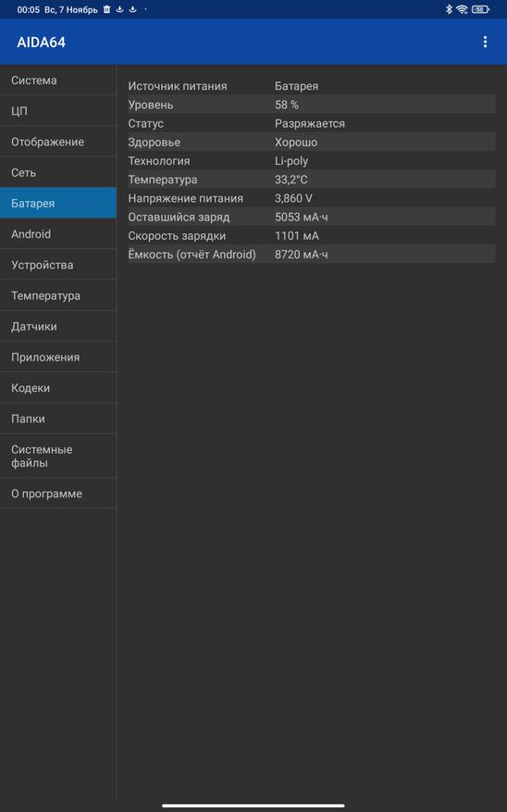
Task: Select the ЦП sidebar item
Action: 58,111
